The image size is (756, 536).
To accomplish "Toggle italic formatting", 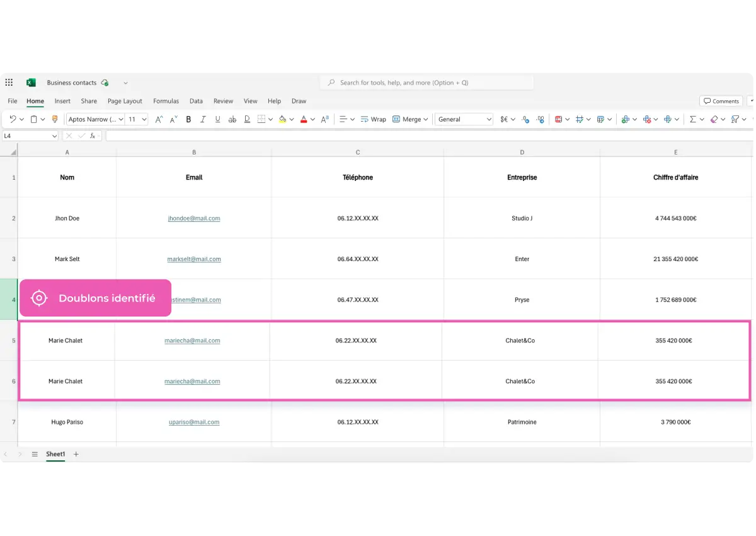I will [x=203, y=119].
